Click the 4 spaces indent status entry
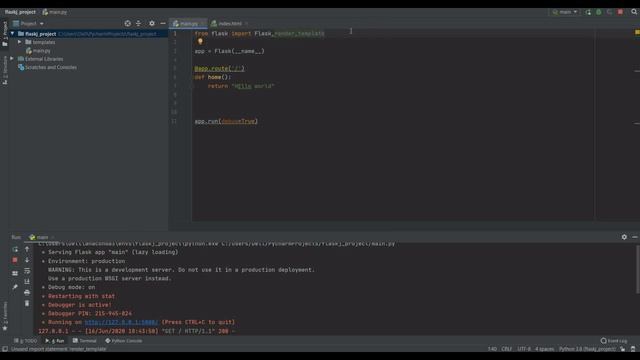Screen dimensions: 640x360 coord(544,349)
